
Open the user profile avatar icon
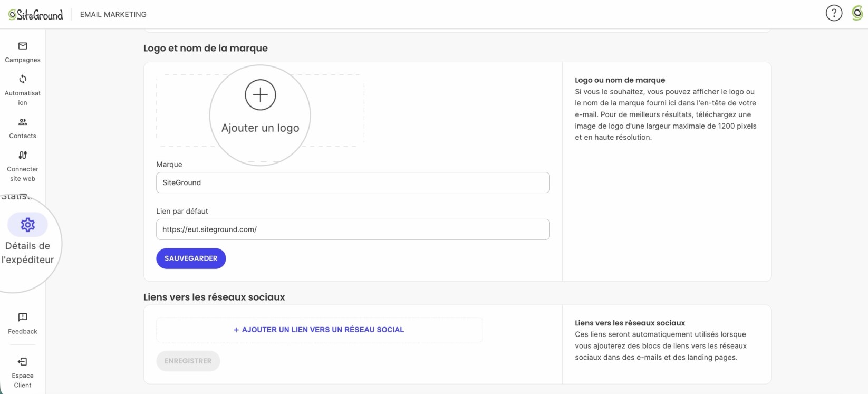point(857,13)
